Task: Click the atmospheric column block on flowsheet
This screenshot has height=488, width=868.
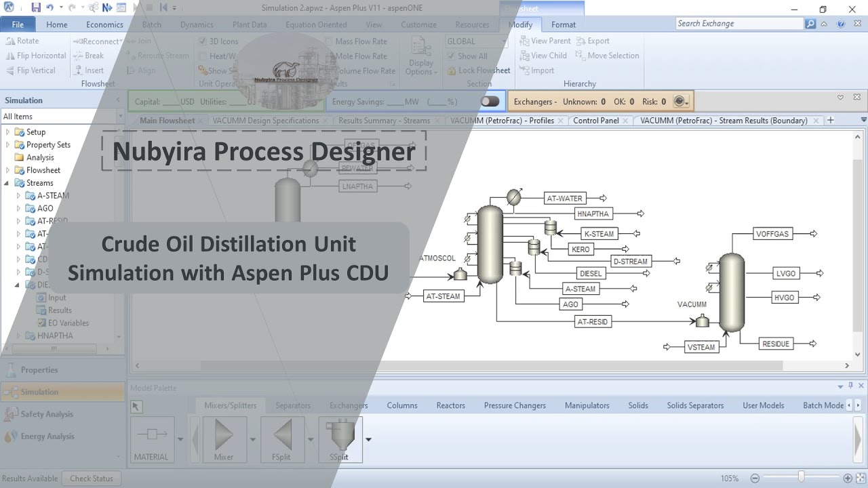Action: [490, 245]
